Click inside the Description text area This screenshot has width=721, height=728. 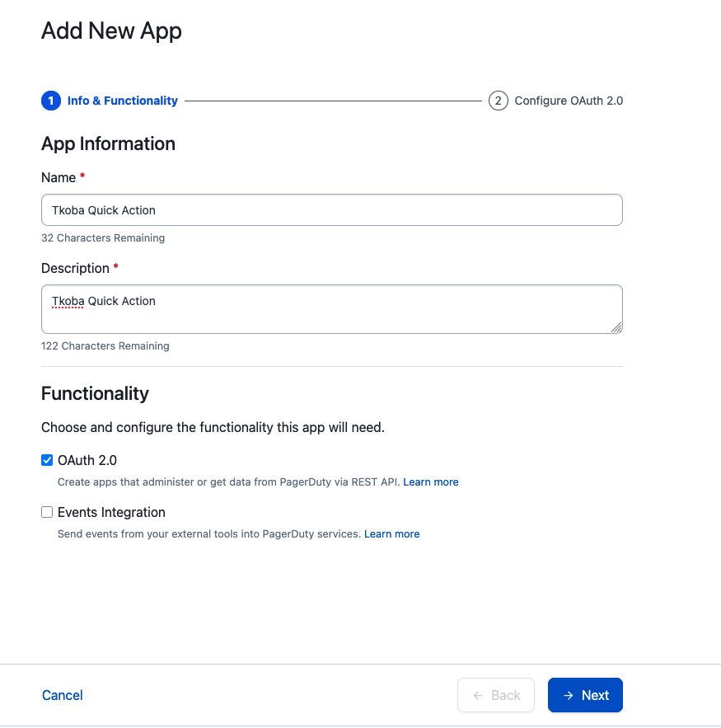pyautogui.click(x=331, y=309)
